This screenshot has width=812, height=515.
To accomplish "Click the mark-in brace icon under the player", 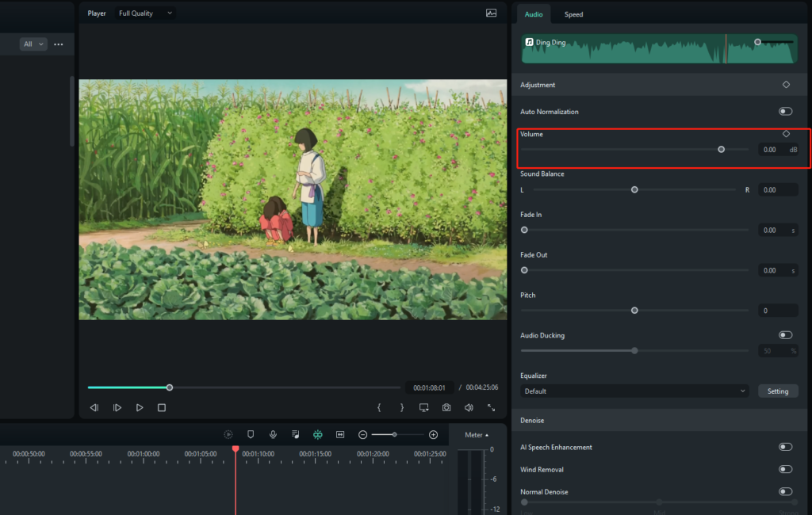I will (x=379, y=406).
